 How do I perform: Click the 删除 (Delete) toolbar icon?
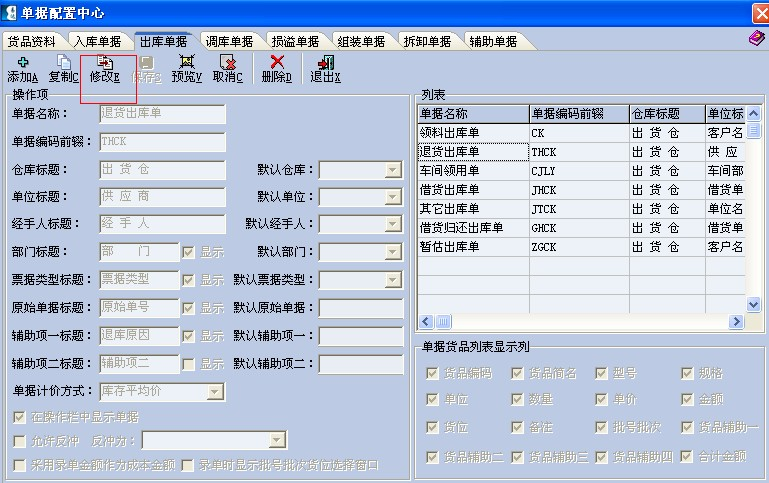276,69
